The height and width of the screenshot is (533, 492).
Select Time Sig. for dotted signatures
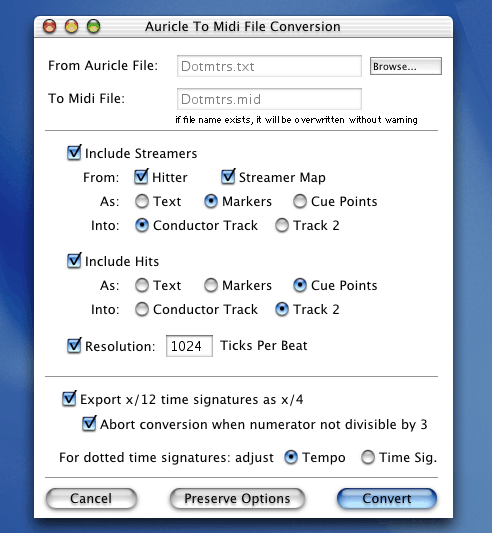(368, 457)
